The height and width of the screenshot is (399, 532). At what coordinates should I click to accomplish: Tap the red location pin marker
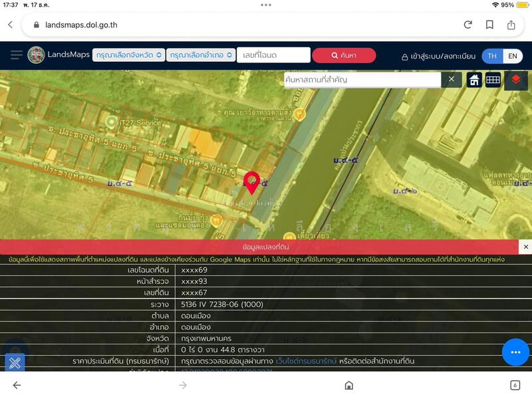[252, 182]
